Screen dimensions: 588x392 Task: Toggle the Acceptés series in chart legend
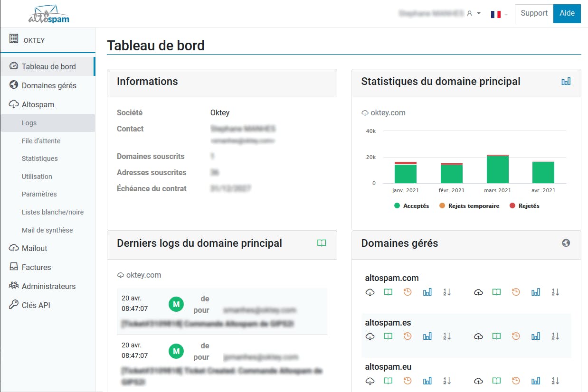point(411,206)
